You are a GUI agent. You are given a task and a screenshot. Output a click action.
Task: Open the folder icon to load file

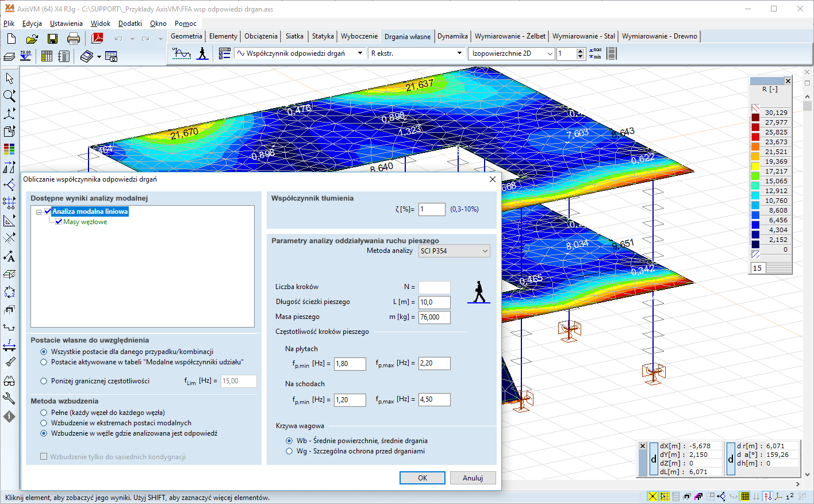(32, 39)
